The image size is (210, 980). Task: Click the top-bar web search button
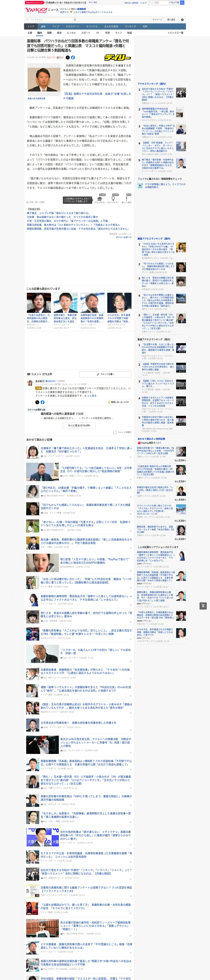point(182,3)
